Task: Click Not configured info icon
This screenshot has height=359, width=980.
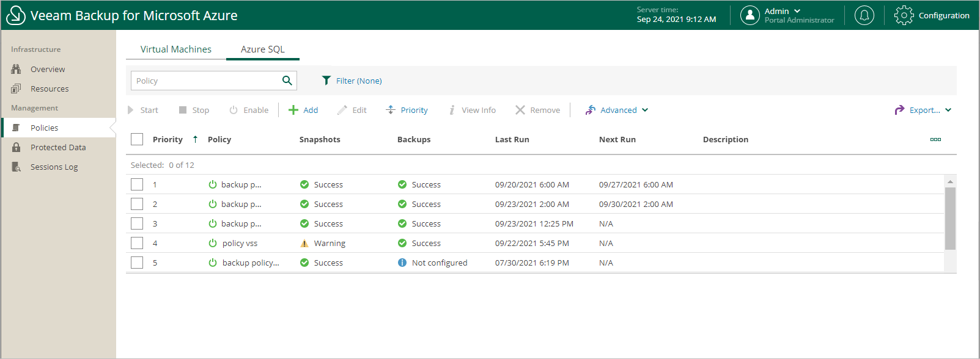Action: click(402, 263)
